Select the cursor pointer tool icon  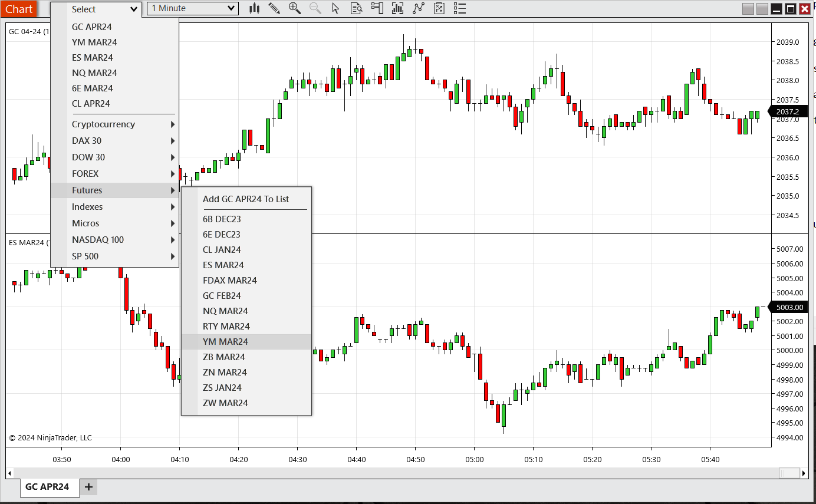(335, 8)
